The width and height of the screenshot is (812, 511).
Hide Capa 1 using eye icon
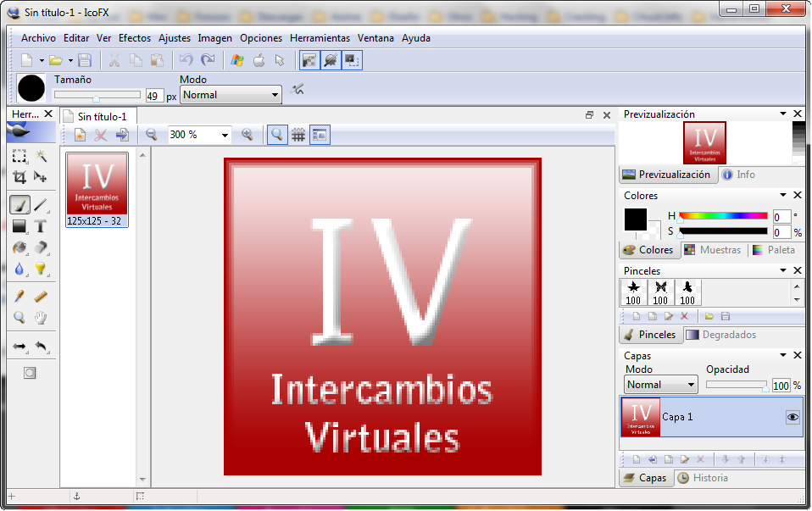pyautogui.click(x=793, y=417)
